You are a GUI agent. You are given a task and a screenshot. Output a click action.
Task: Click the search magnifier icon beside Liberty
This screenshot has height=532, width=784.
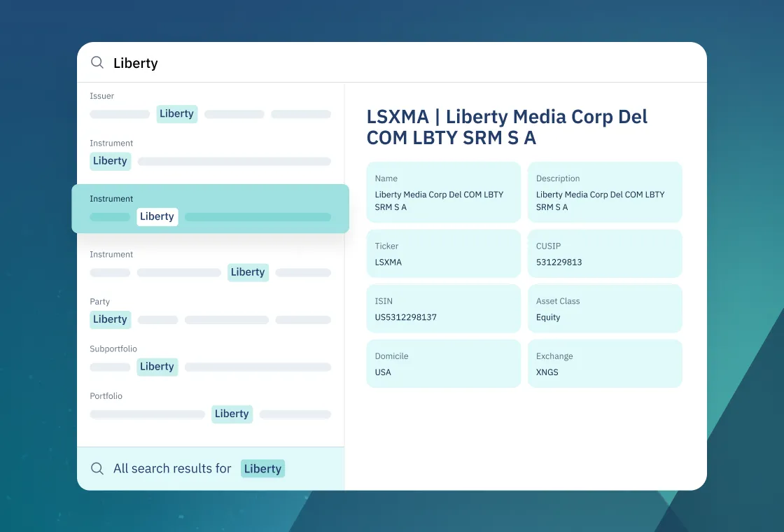tap(97, 62)
